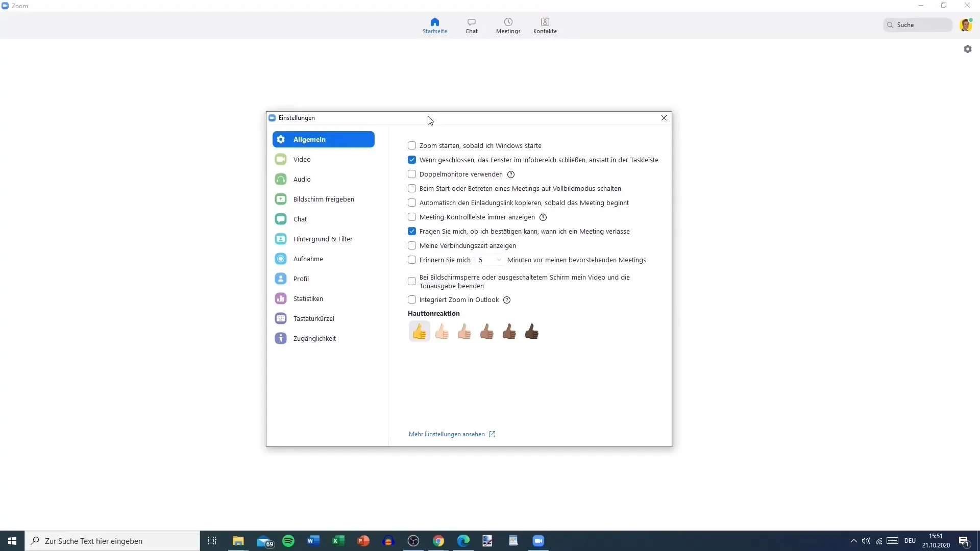Open the reminder minutes dropdown showing 5
The image size is (980, 551).
pos(489,260)
